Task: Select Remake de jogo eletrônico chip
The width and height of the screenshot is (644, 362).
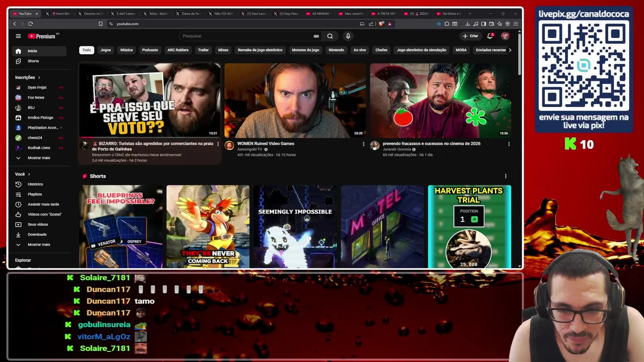Action: point(260,50)
